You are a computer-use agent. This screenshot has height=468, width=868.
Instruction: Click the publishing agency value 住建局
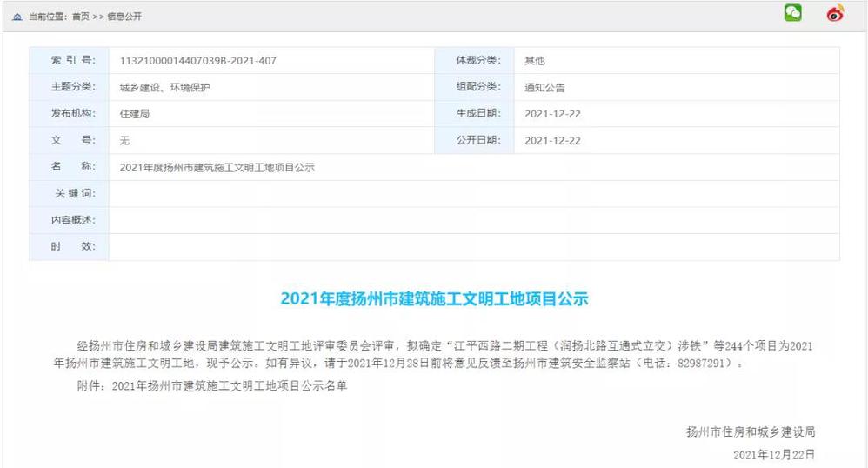[135, 114]
